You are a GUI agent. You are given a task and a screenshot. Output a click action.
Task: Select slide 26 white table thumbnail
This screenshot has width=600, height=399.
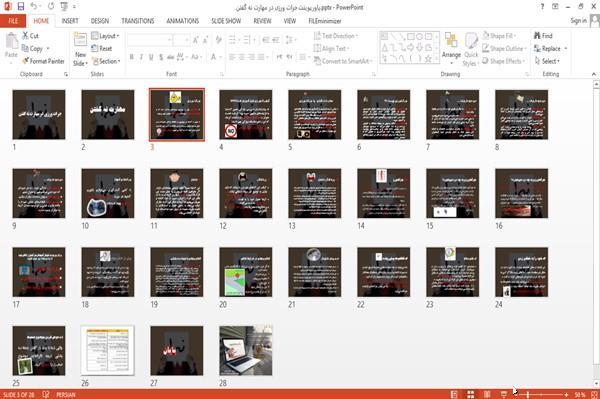point(108,350)
